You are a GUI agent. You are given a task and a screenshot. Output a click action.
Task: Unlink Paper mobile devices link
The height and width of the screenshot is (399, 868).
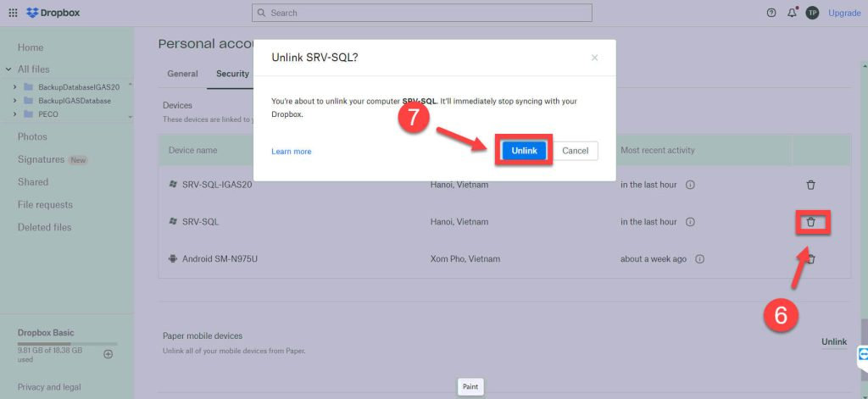point(834,342)
